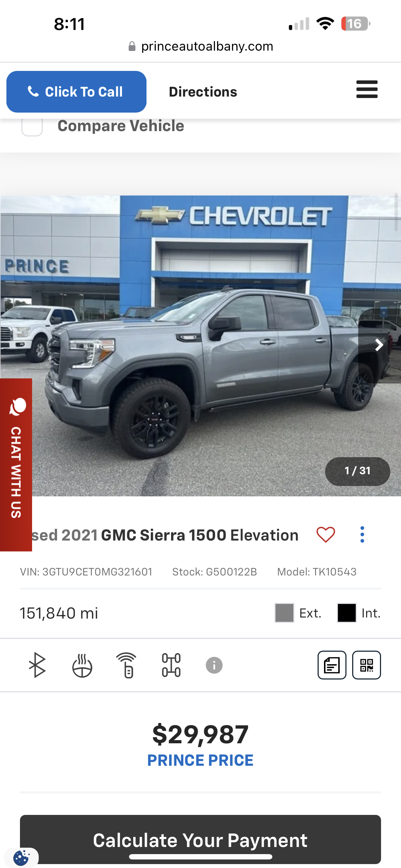Open the window sticker document icon
This screenshot has width=401, height=868.
click(332, 665)
